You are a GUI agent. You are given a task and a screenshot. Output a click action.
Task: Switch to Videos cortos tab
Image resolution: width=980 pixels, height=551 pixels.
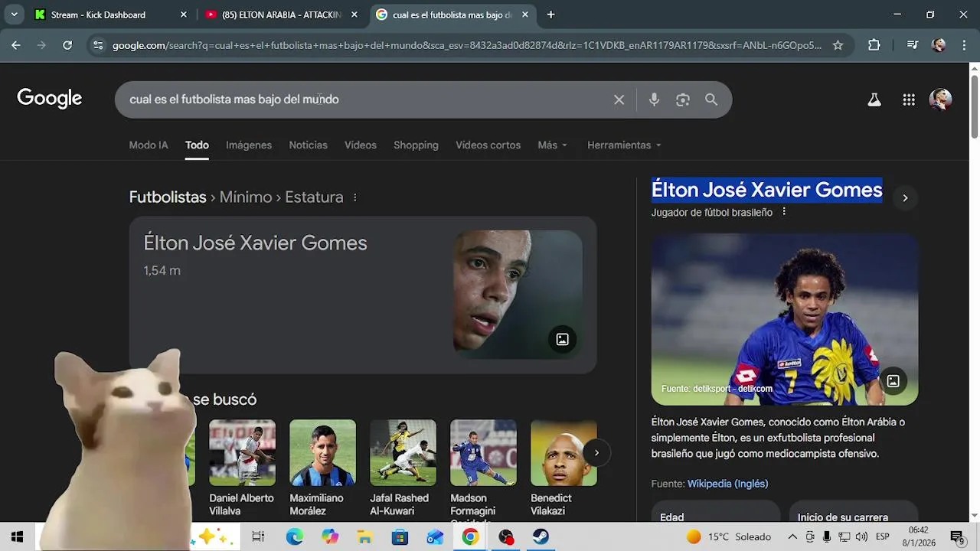488,145
